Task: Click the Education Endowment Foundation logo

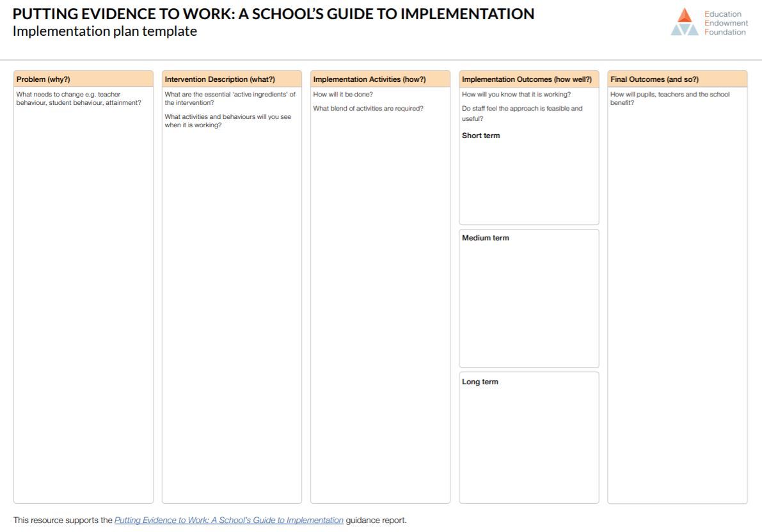Action: click(710, 22)
